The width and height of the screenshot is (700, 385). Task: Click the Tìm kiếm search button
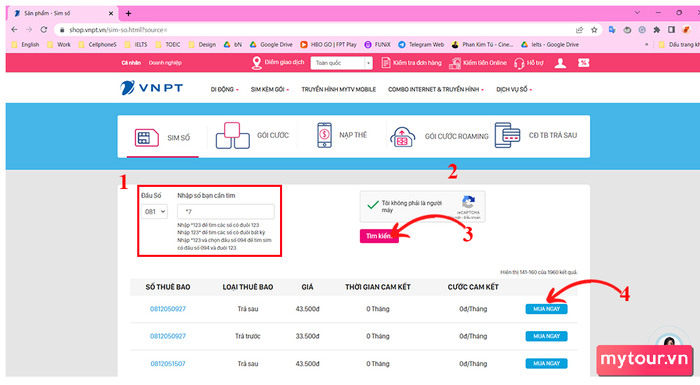[379, 236]
